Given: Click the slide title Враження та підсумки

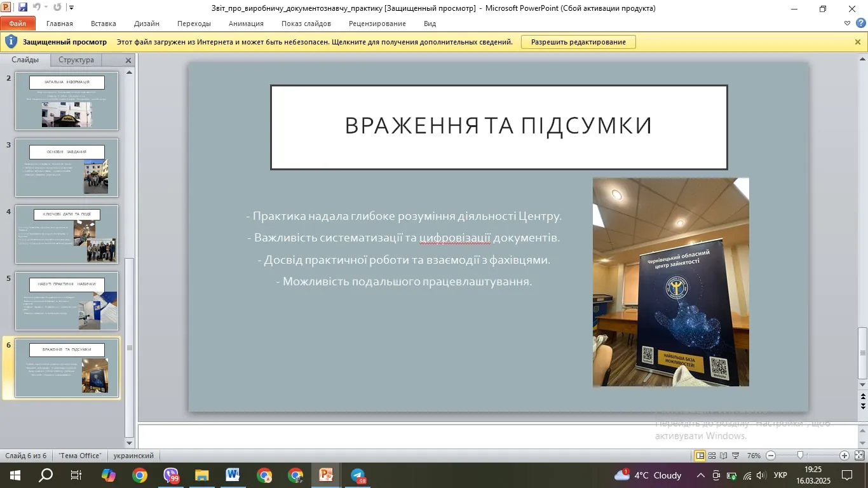Looking at the screenshot, I should pos(499,126).
